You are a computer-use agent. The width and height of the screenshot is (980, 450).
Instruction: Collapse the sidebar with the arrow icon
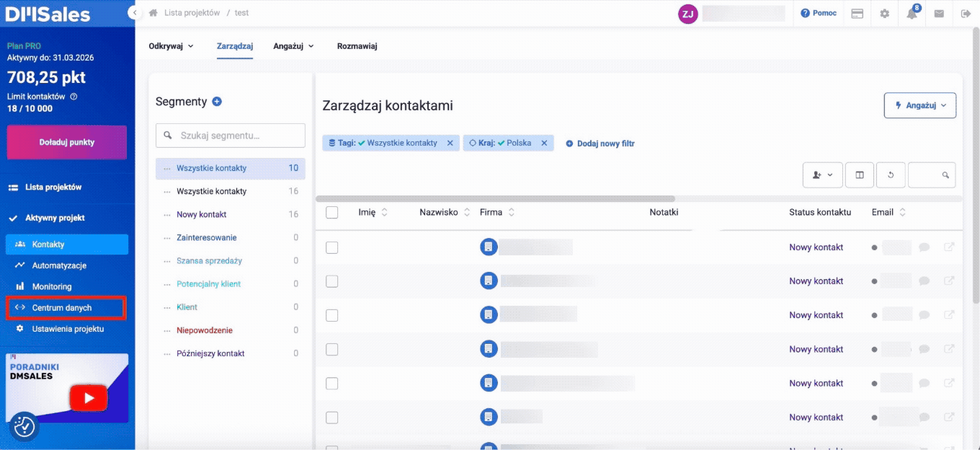(x=133, y=13)
